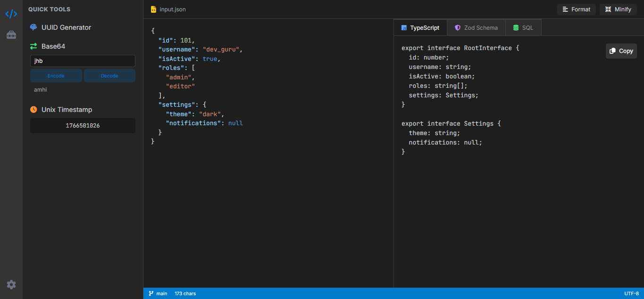
Task: Switch to the TypeScript tab
Action: pyautogui.click(x=420, y=28)
